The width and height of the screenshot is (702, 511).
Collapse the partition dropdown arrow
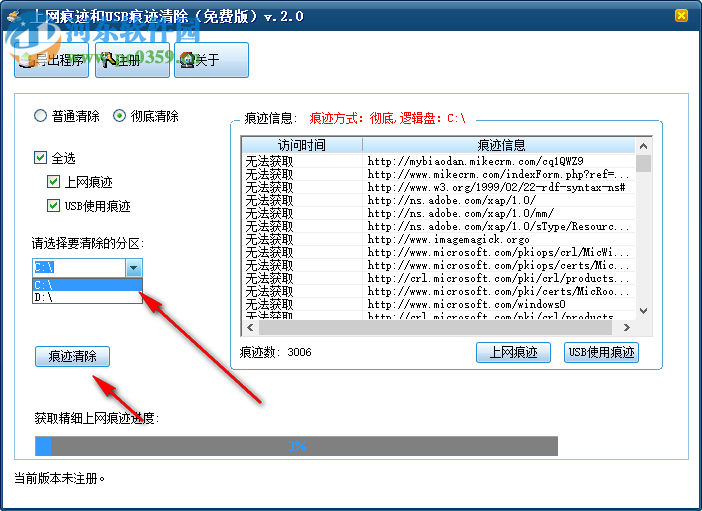coord(133,268)
